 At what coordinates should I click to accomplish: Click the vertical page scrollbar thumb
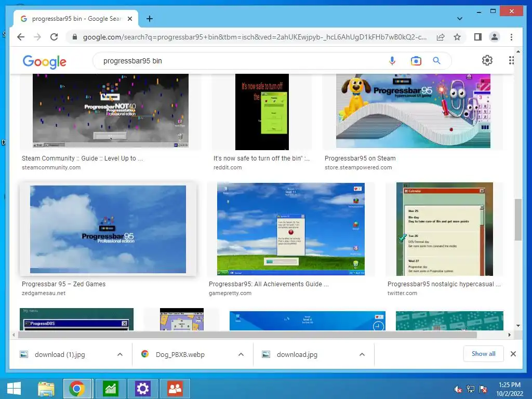[518, 220]
